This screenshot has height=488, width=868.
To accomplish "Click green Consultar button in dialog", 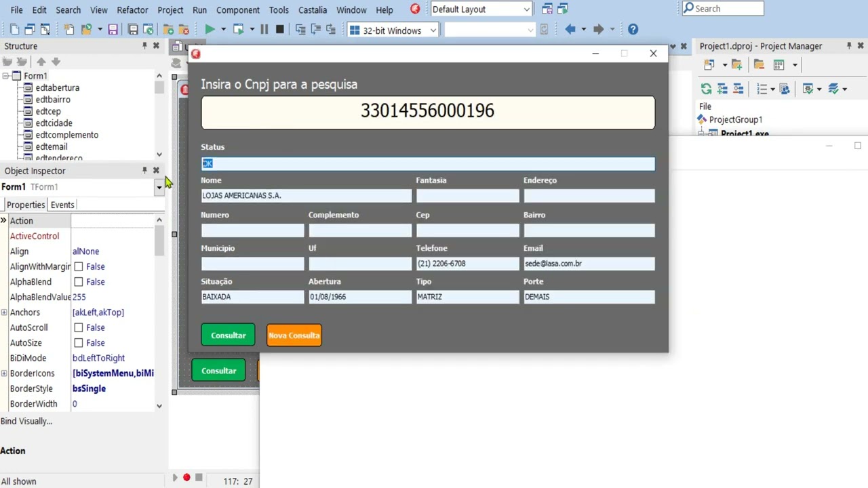I will tap(228, 335).
